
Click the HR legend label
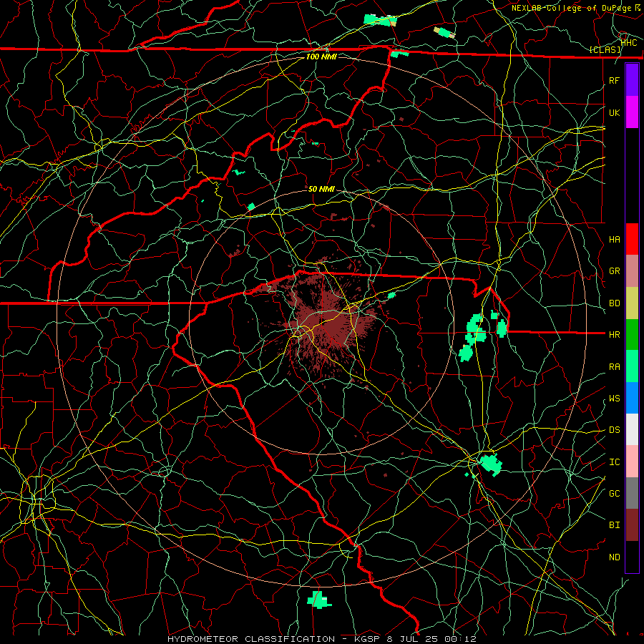click(614, 335)
